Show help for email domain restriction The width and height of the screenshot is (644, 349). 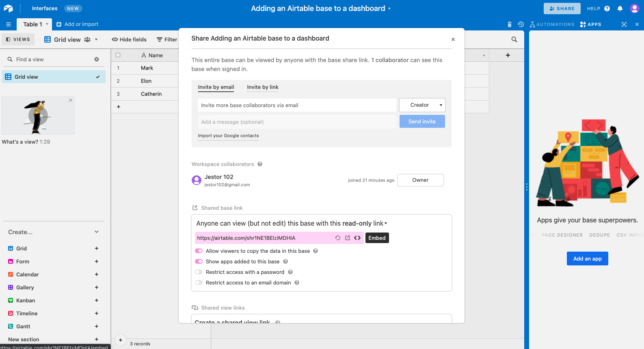[x=297, y=282]
